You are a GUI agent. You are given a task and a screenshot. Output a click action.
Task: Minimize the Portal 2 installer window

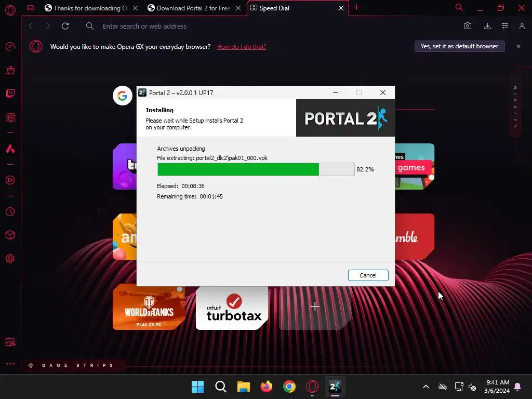coord(336,92)
